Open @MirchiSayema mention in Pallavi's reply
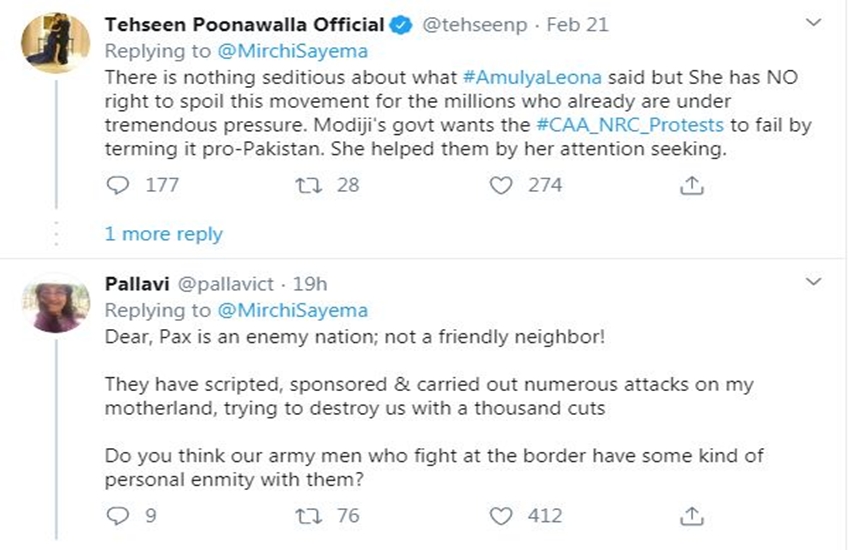Viewport: 850px width, 550px height. coord(291,310)
